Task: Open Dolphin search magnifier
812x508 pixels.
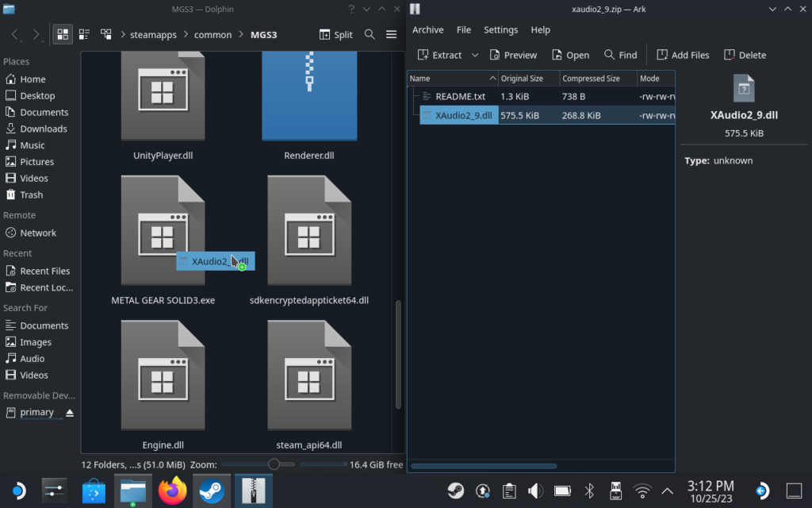Action: pos(370,35)
